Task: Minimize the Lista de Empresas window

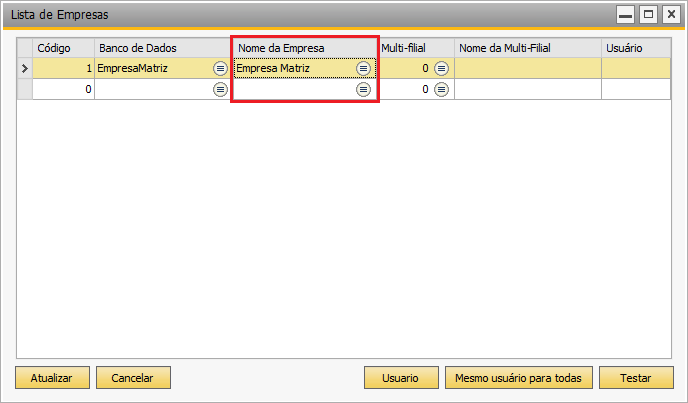Action: pyautogui.click(x=625, y=14)
